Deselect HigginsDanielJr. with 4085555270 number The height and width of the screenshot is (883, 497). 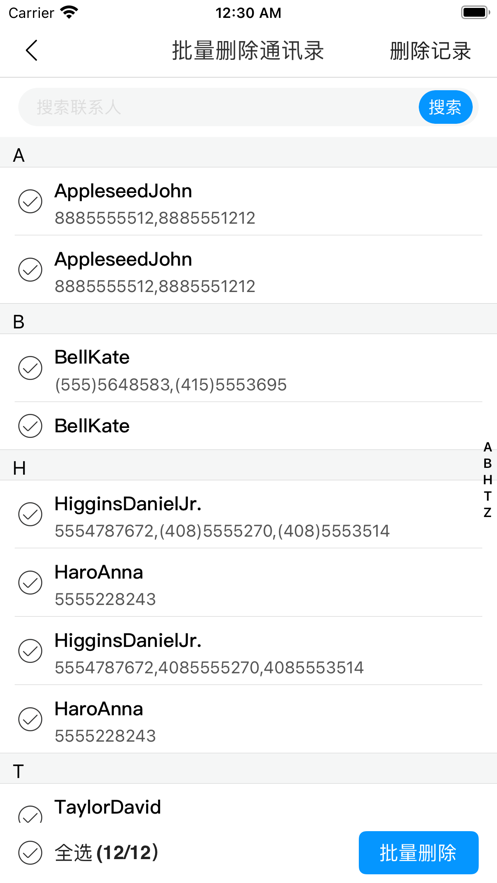(30, 651)
